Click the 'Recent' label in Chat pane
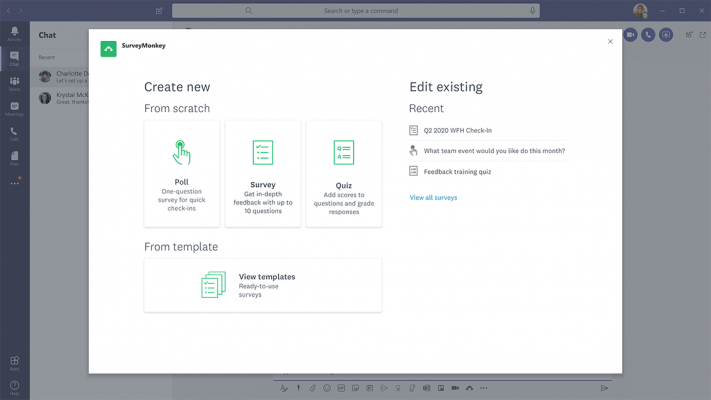Viewport: 711px width, 400px height. pos(47,57)
